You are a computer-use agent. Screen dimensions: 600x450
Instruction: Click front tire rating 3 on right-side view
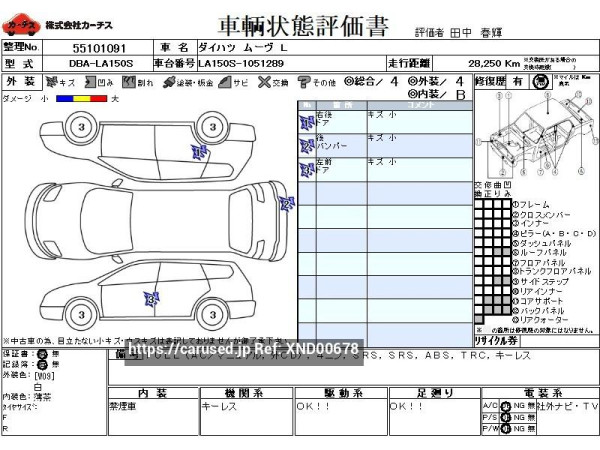coord(82,127)
